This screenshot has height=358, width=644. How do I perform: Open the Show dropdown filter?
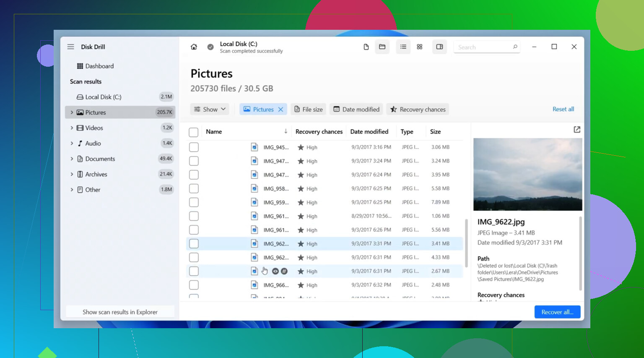tap(210, 110)
